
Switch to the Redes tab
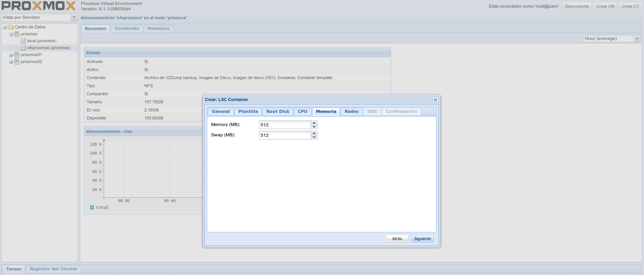tap(351, 112)
